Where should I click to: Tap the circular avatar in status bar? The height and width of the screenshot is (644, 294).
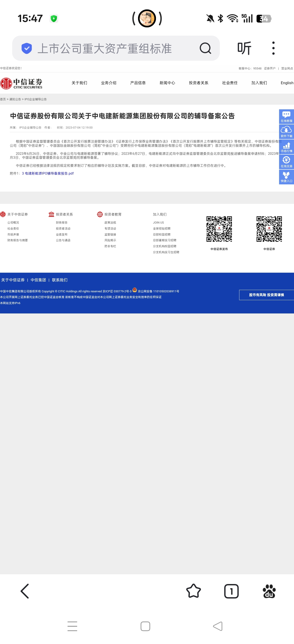(x=147, y=18)
